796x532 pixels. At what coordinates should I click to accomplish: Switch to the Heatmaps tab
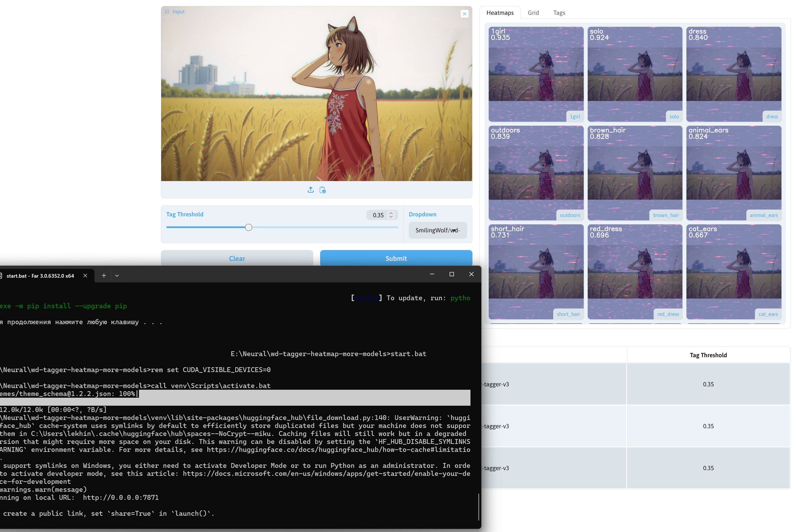coord(500,13)
